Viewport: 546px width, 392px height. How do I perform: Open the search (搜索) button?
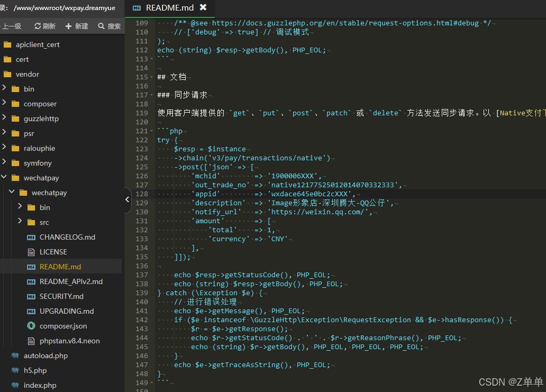click(110, 26)
